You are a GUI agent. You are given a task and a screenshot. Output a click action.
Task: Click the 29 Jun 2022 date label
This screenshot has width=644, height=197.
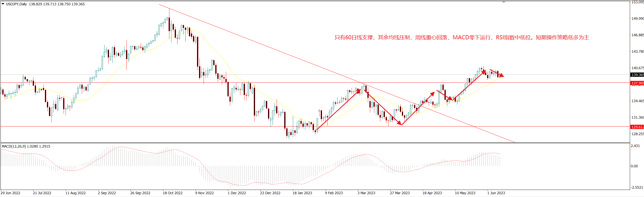coord(10,193)
